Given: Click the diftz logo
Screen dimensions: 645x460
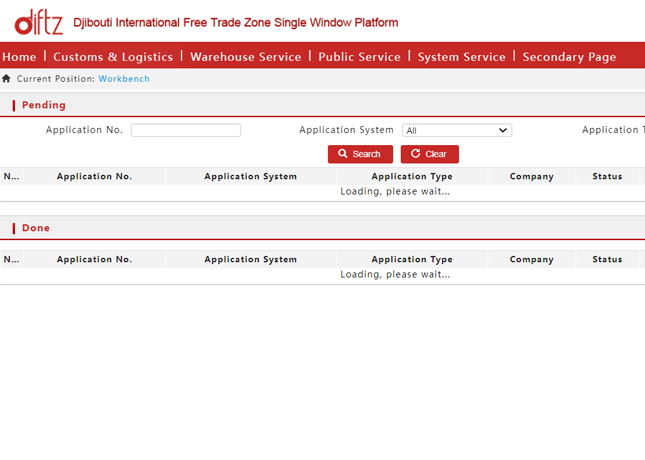Looking at the screenshot, I should pos(36,21).
